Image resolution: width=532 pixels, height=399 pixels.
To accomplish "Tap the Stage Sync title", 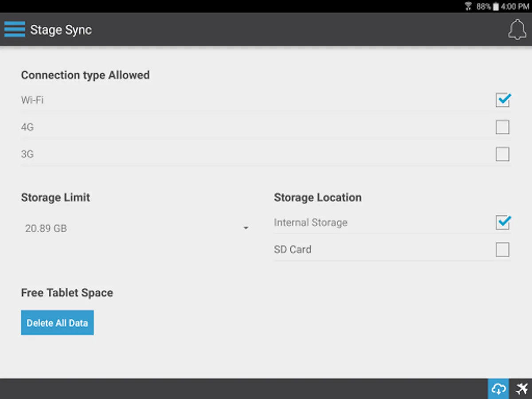I will (x=61, y=30).
